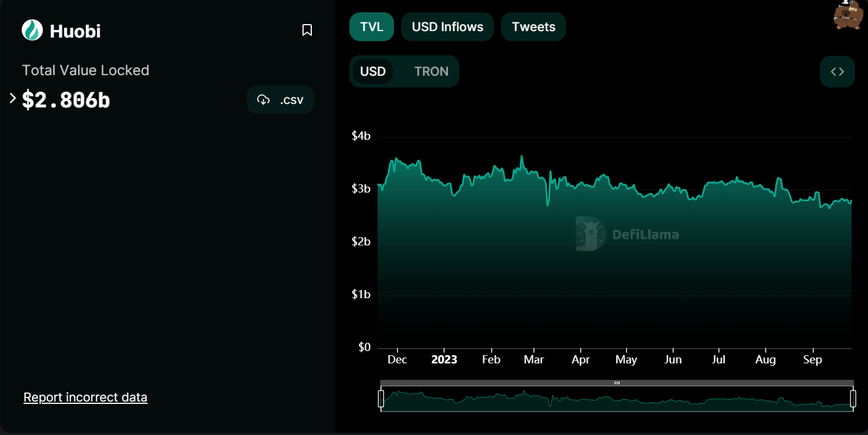Screen dimensions: 868x435
Task: Click the Dec x-axis label
Action: coord(398,360)
